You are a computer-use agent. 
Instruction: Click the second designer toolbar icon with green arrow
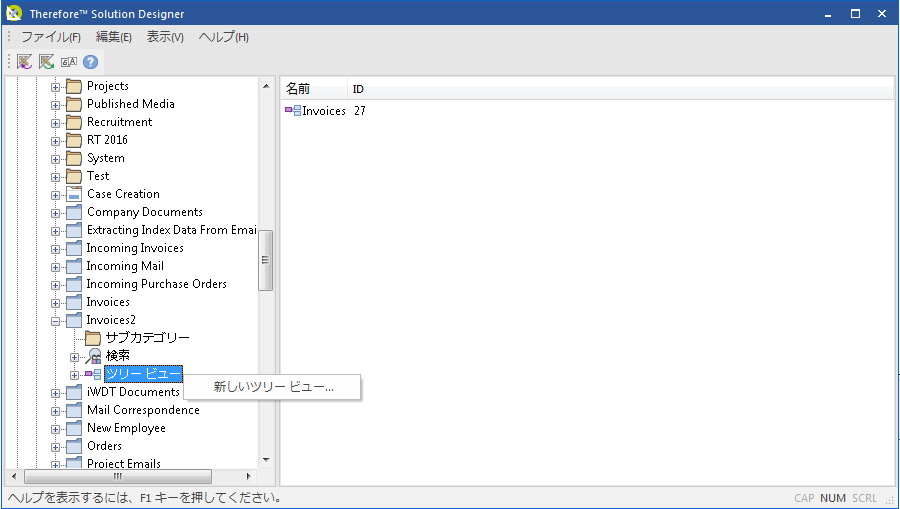[x=46, y=61]
